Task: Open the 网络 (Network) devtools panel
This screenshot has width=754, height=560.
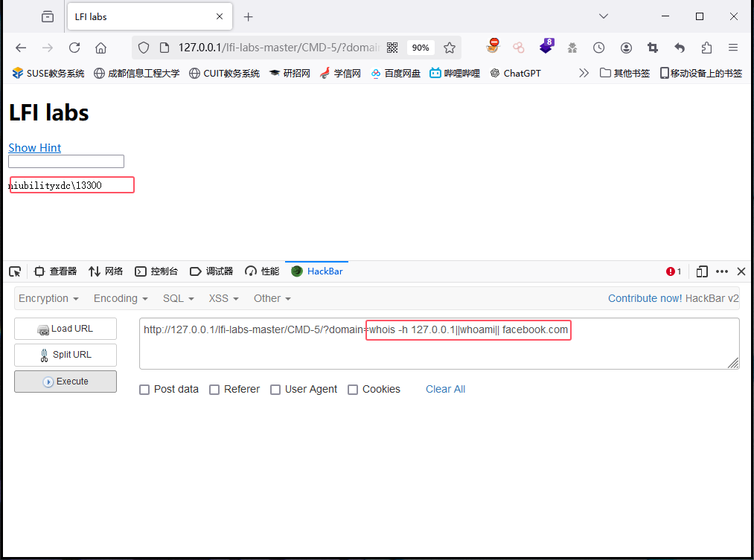Action: point(106,271)
